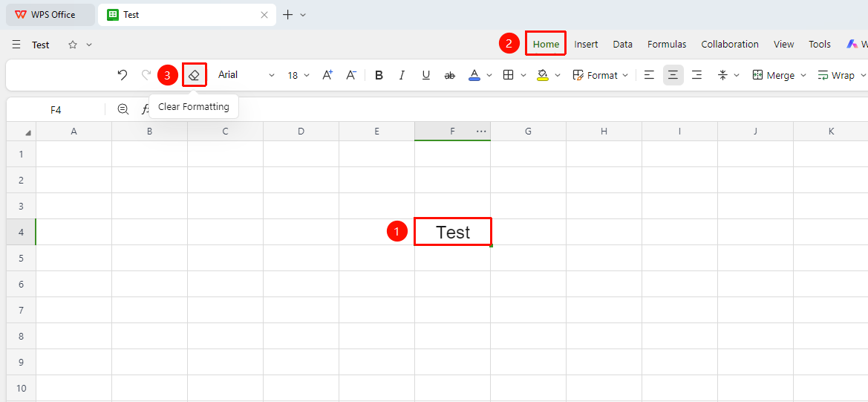
Task: Click the Wrap text button
Action: 836,75
